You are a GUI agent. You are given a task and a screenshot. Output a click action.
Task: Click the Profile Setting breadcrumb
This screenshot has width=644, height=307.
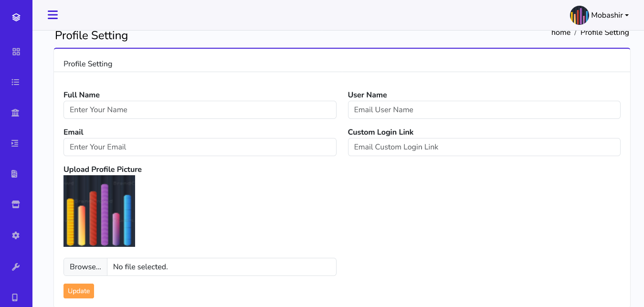click(x=604, y=32)
